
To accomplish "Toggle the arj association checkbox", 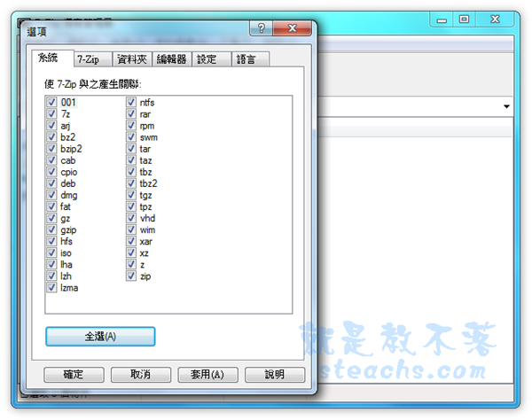I will point(51,126).
